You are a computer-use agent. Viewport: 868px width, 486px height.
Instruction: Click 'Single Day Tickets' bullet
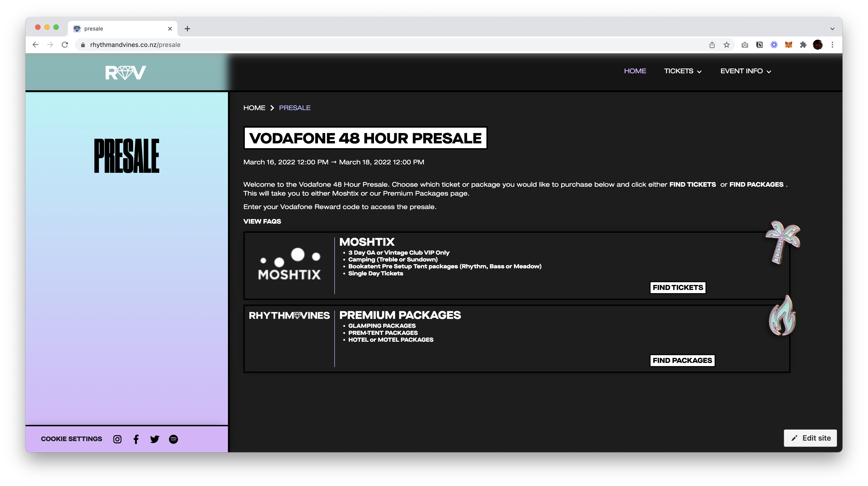click(376, 273)
